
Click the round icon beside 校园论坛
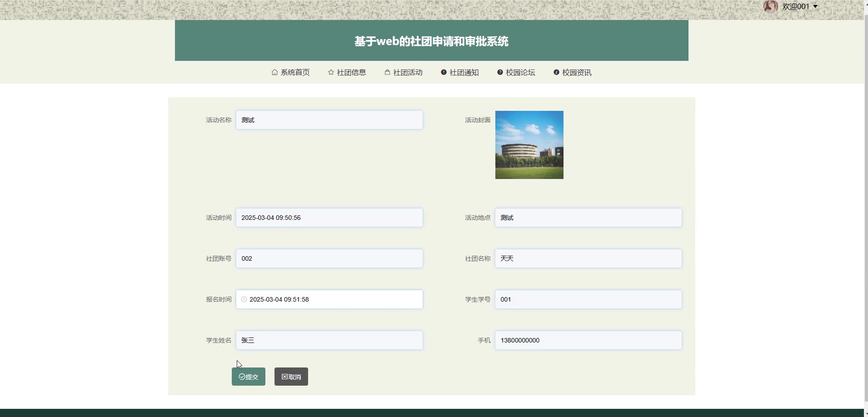coord(500,72)
